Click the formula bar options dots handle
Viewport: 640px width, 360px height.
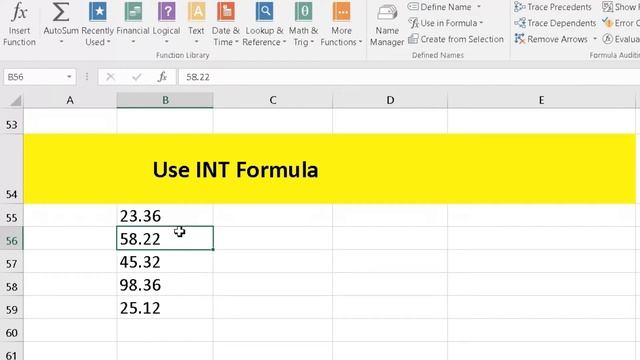pyautogui.click(x=87, y=77)
